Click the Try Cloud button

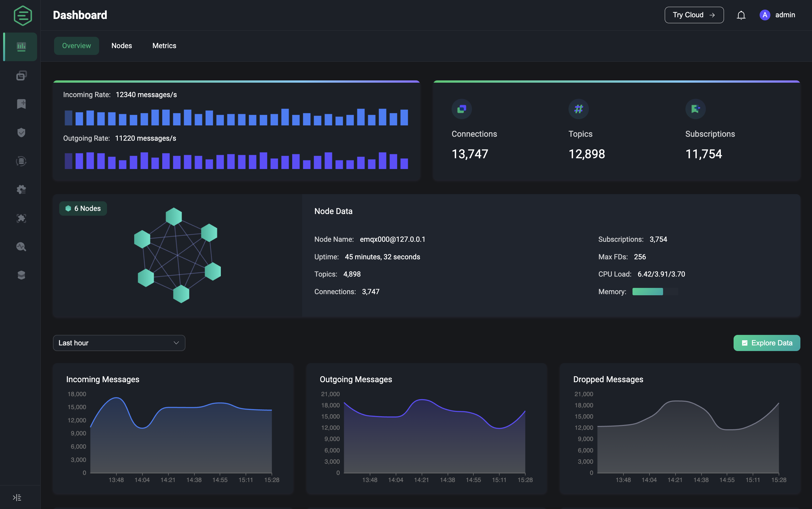(x=694, y=15)
